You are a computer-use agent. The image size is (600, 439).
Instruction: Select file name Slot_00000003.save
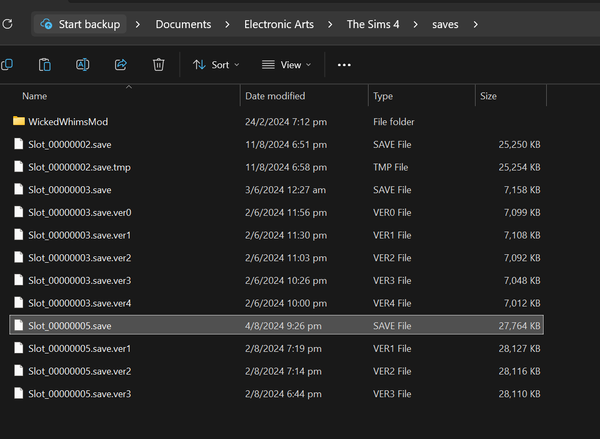(x=70, y=190)
